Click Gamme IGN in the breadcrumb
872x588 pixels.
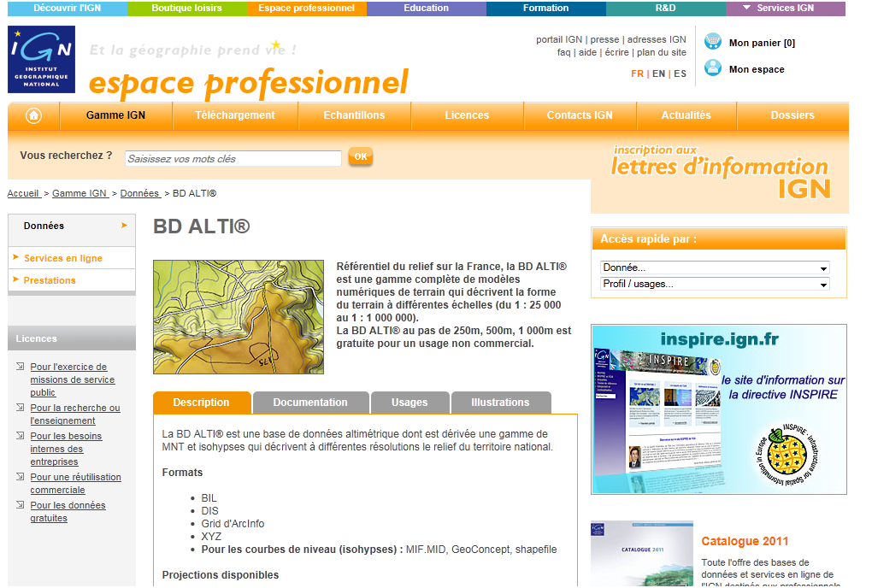[80, 193]
